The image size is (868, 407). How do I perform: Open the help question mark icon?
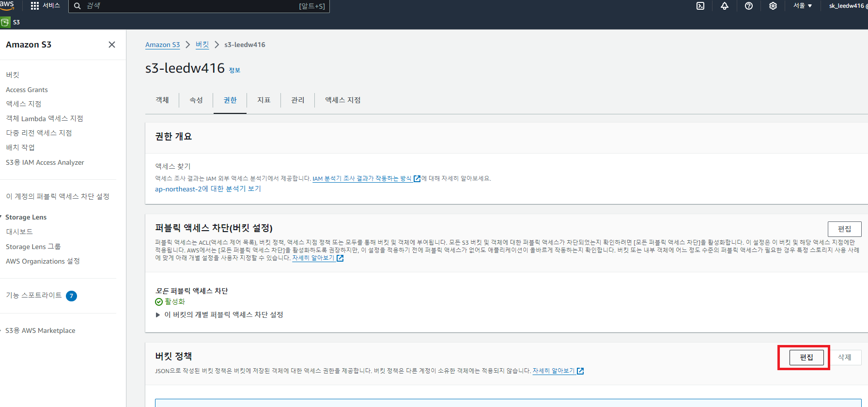[x=749, y=6]
